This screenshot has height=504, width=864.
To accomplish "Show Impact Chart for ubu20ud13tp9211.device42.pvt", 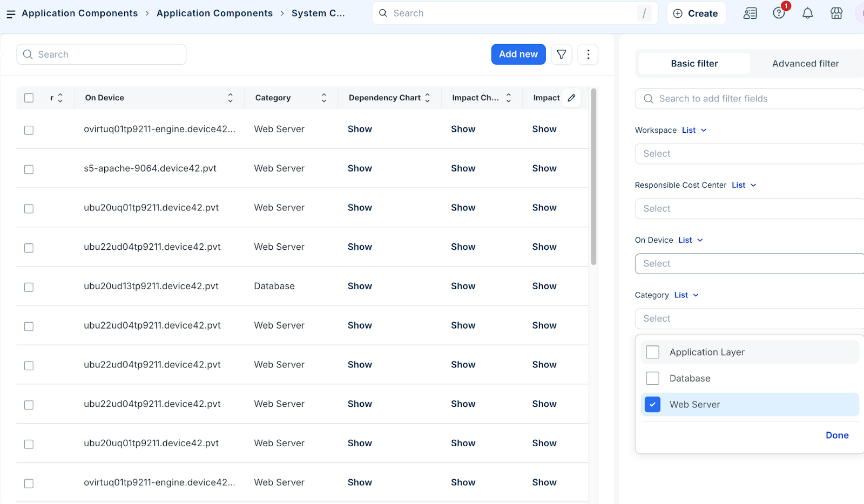I will pos(463,286).
